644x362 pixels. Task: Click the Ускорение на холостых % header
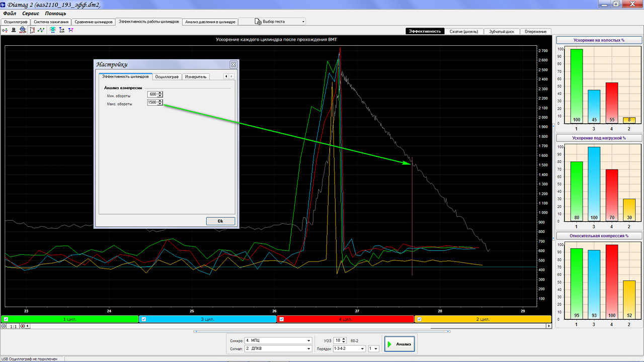pyautogui.click(x=599, y=40)
